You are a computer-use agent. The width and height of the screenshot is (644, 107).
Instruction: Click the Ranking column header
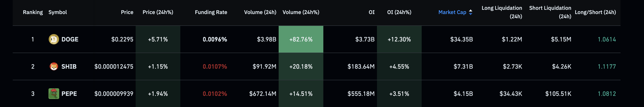click(33, 12)
